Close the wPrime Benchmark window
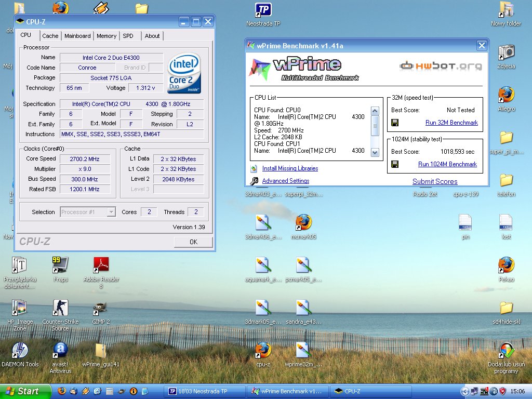Viewport: 532px width, 399px height. 482,46
